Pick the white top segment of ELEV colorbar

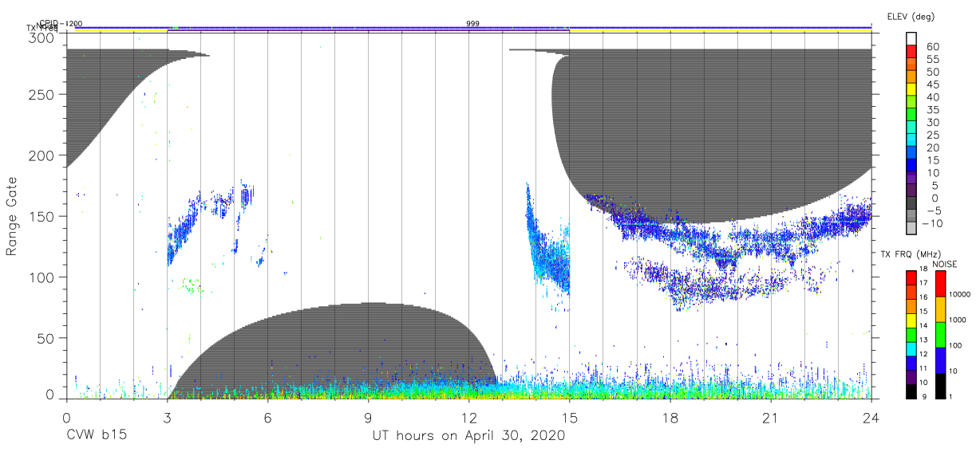pos(912,40)
